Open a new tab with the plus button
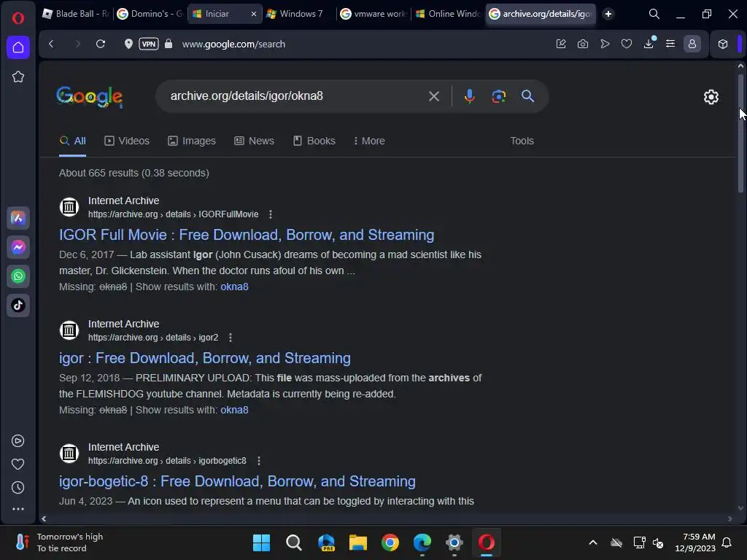Image resolution: width=747 pixels, height=560 pixels. [x=608, y=14]
